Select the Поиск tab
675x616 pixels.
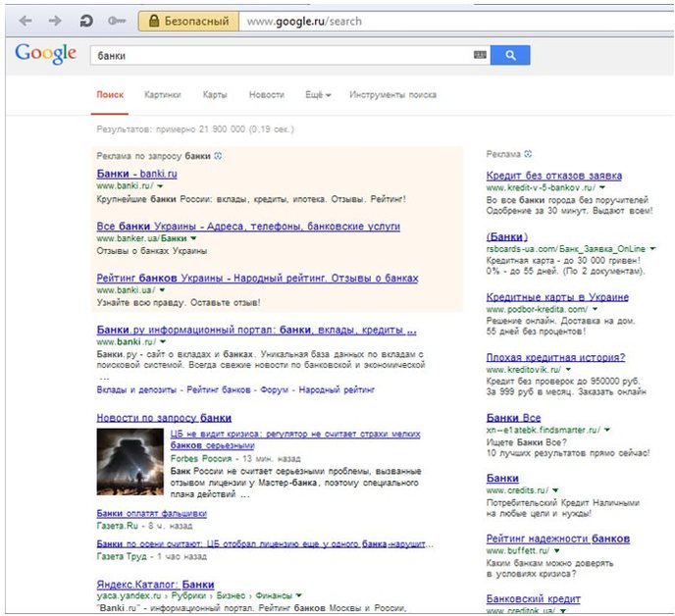110,95
